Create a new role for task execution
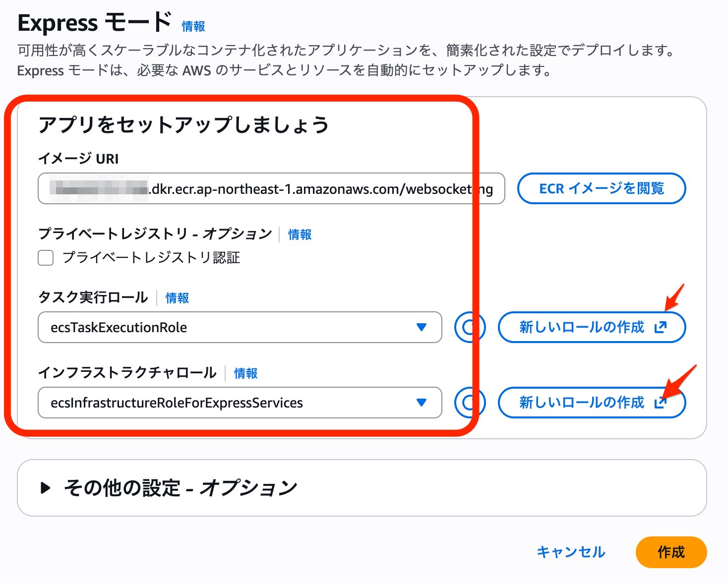Image resolution: width=728 pixels, height=583 pixels. pyautogui.click(x=592, y=327)
